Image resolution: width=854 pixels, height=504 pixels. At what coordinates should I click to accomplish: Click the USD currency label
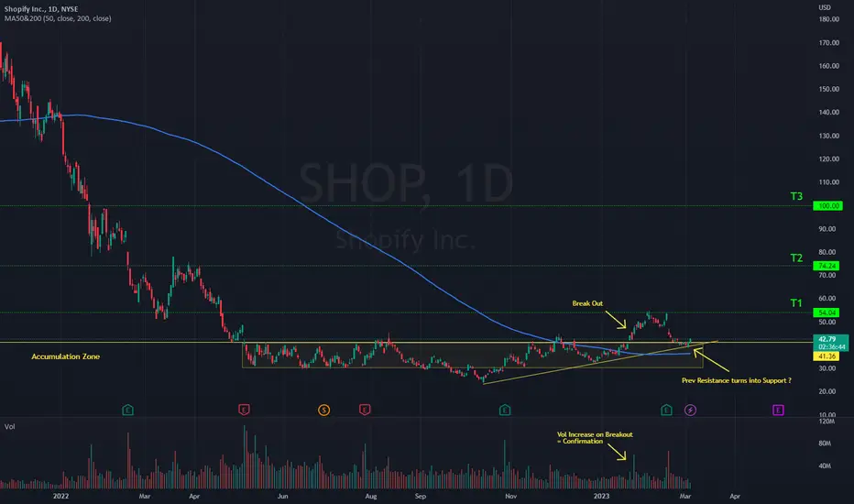(825, 7)
